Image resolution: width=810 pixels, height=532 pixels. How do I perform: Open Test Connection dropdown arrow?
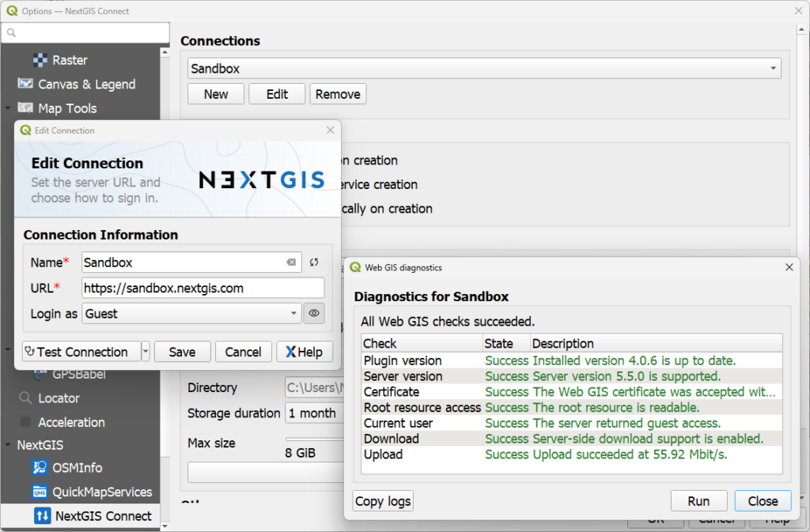tap(146, 352)
